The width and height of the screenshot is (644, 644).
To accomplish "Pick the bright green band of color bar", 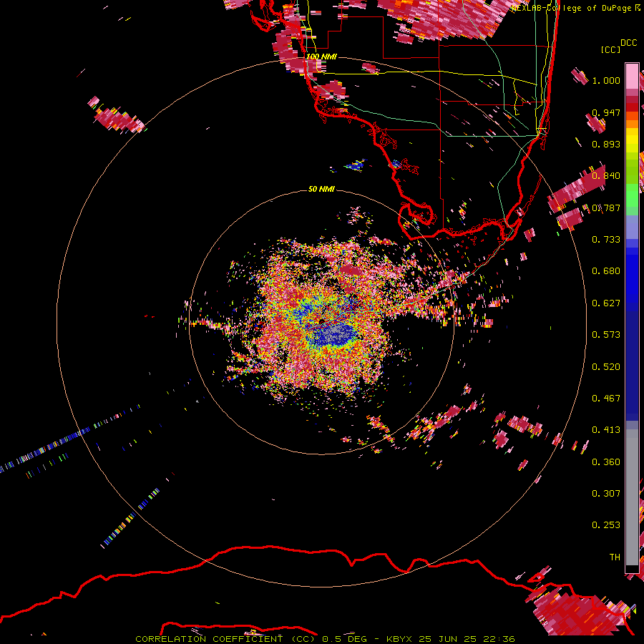I will (x=632, y=195).
